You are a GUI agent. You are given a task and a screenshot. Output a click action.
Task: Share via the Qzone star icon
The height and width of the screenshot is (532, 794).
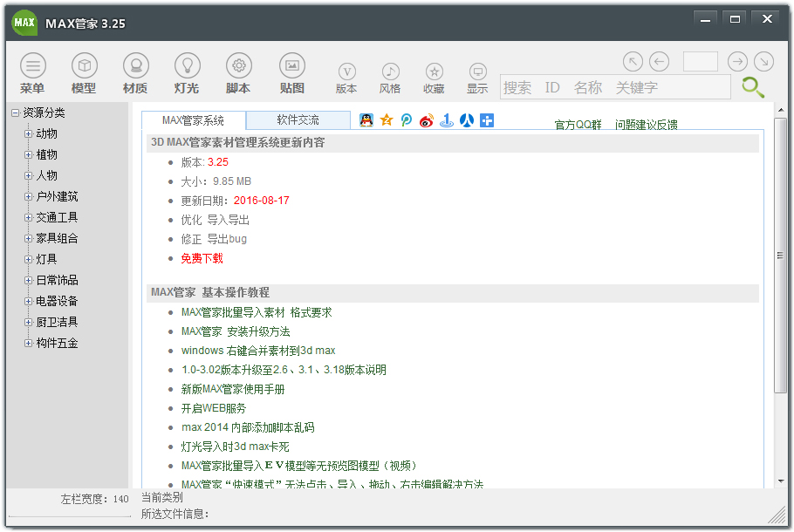click(x=387, y=120)
